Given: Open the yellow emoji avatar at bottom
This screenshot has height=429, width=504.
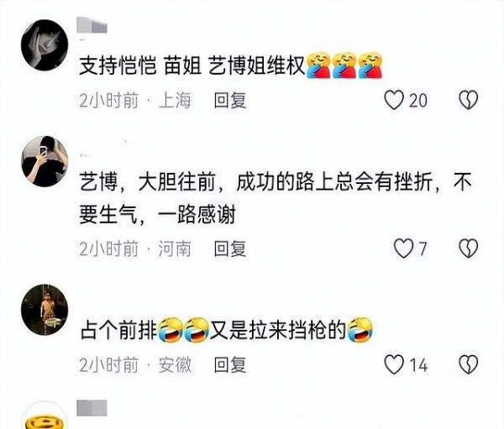Looking at the screenshot, I should 45,416.
